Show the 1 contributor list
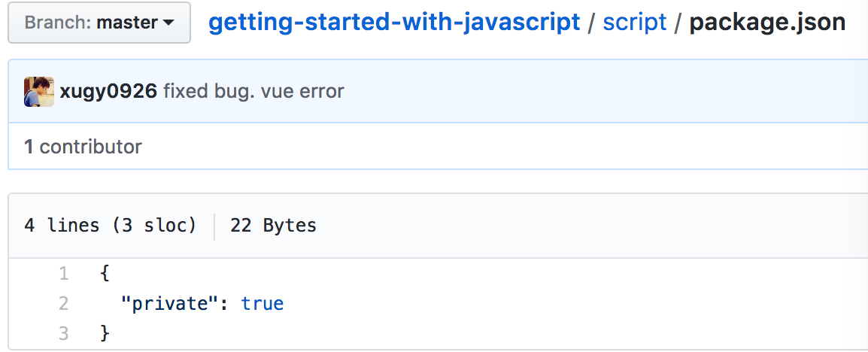 [83, 147]
